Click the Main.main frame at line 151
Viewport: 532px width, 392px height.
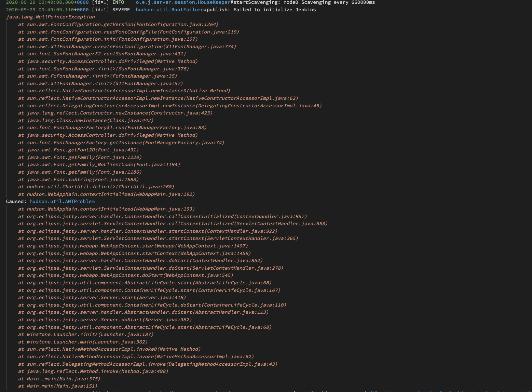[x=58, y=386]
